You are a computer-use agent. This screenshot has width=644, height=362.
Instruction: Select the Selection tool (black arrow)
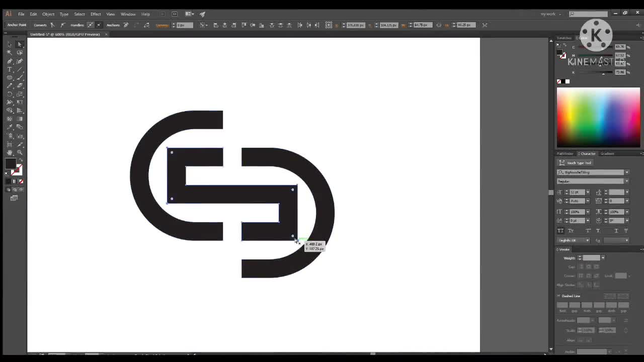10,44
